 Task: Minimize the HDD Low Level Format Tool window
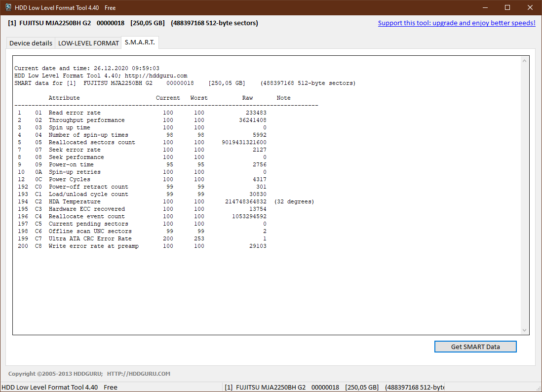[485, 7]
